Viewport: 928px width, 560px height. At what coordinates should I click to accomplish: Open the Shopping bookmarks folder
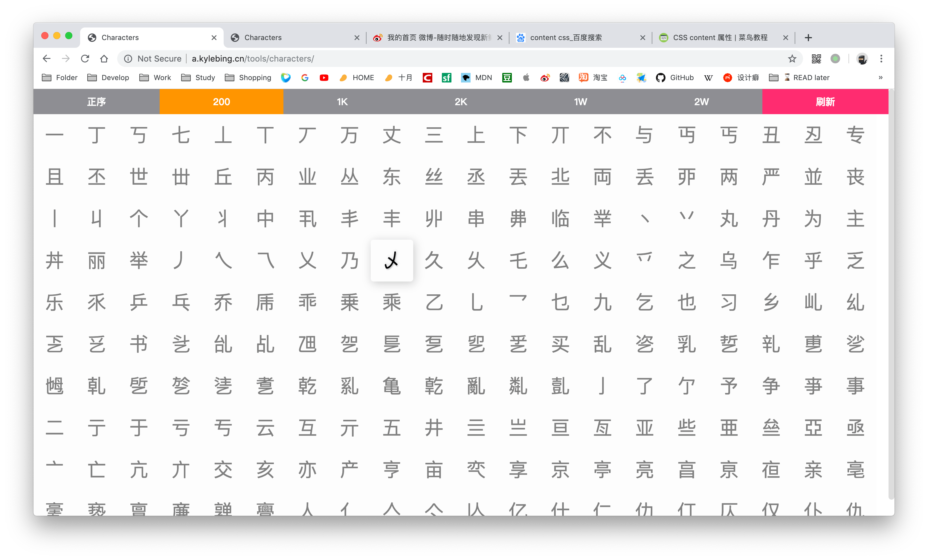pyautogui.click(x=248, y=77)
